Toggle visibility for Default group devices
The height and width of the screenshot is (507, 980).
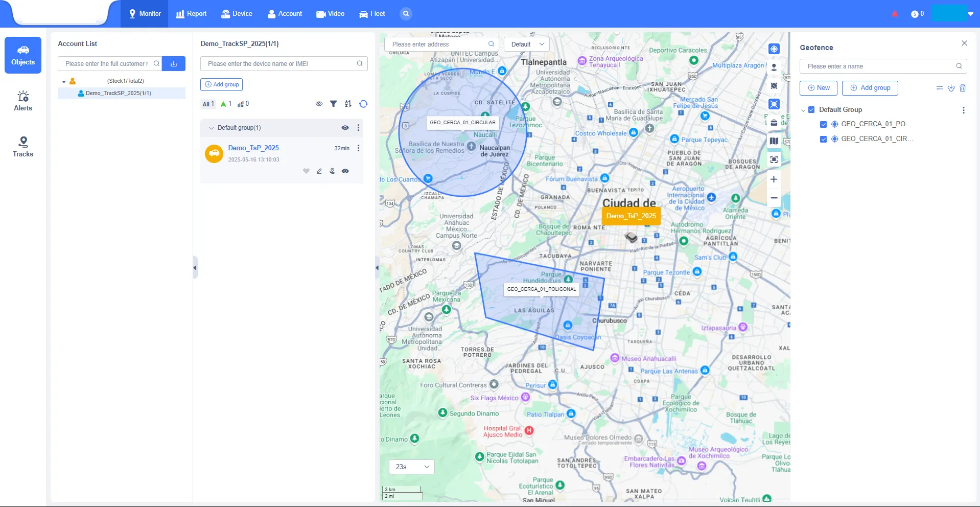pos(345,128)
